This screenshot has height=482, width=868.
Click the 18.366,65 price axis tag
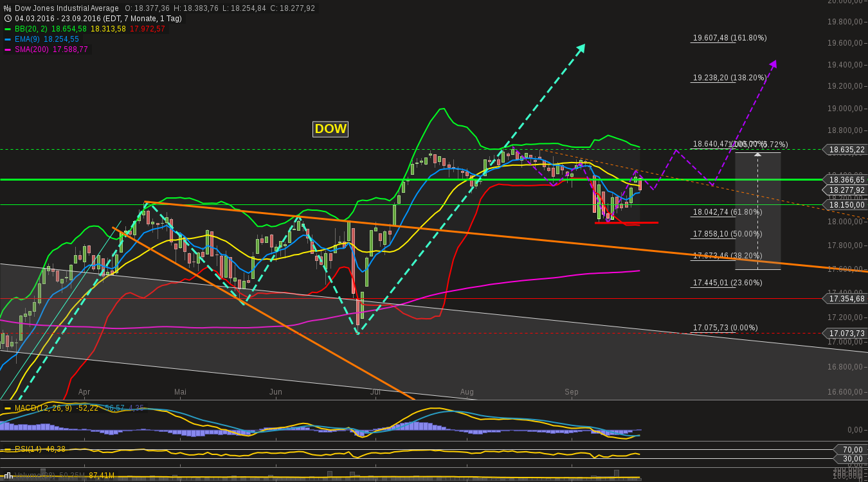[x=845, y=180]
